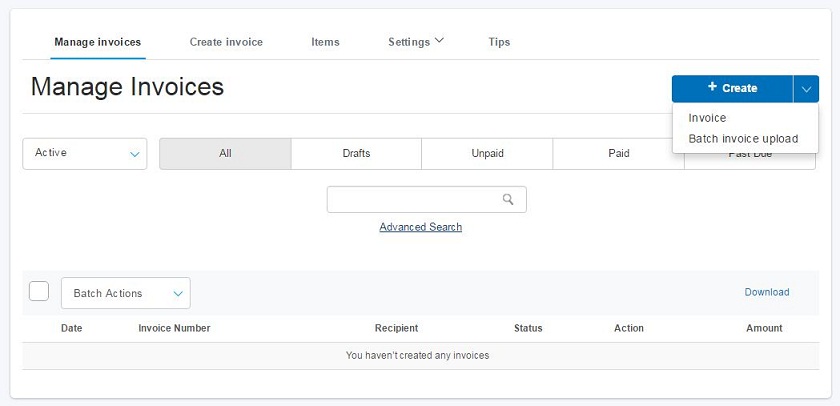Image resolution: width=840 pixels, height=406 pixels.
Task: Tick the select-all invoices checkbox
Action: (39, 291)
